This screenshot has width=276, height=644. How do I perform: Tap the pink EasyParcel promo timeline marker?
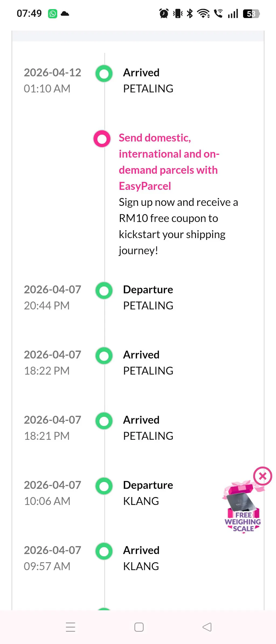(x=102, y=139)
